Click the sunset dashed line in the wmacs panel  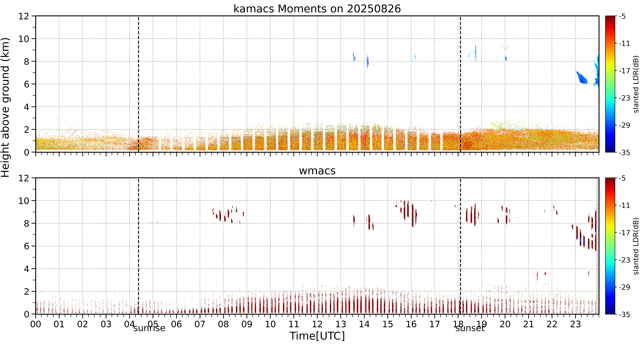tap(460, 246)
